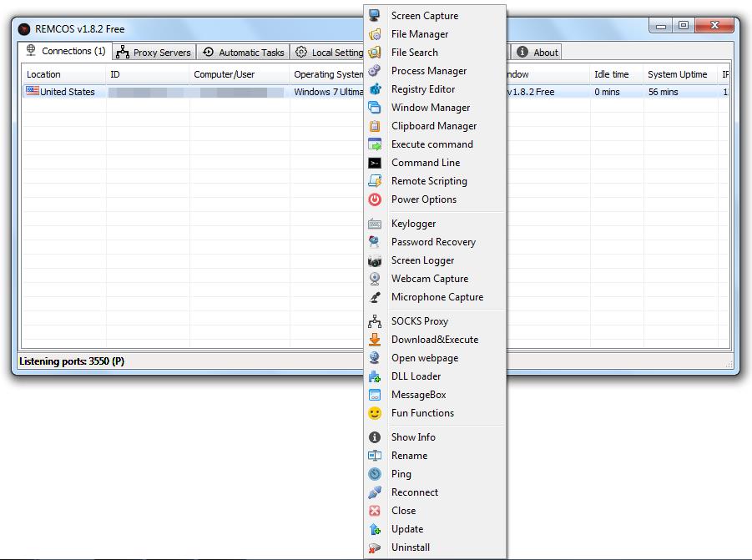Choose Window Manager in the menu
Screen dimensions: 752x560
point(430,108)
